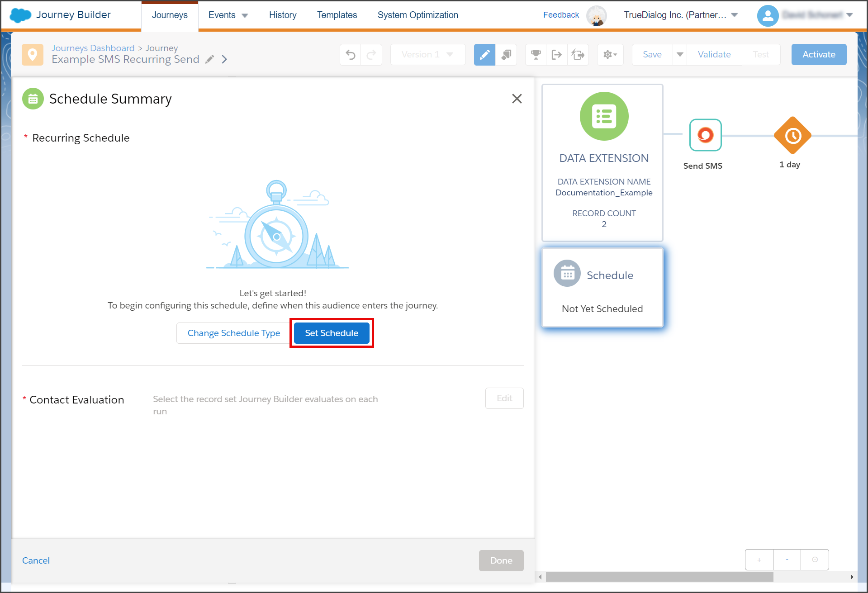Select the multi-select mode icon

506,55
